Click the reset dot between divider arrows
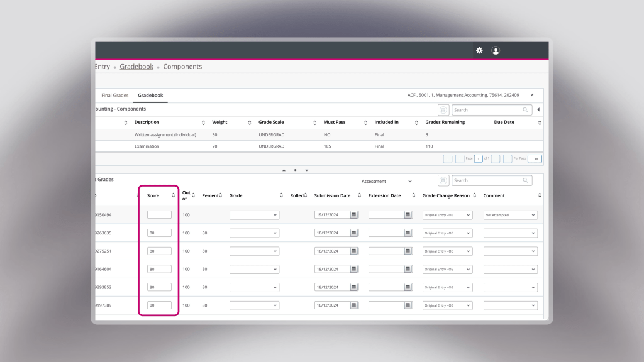Screen dimensions: 644x362 [x=296, y=170]
